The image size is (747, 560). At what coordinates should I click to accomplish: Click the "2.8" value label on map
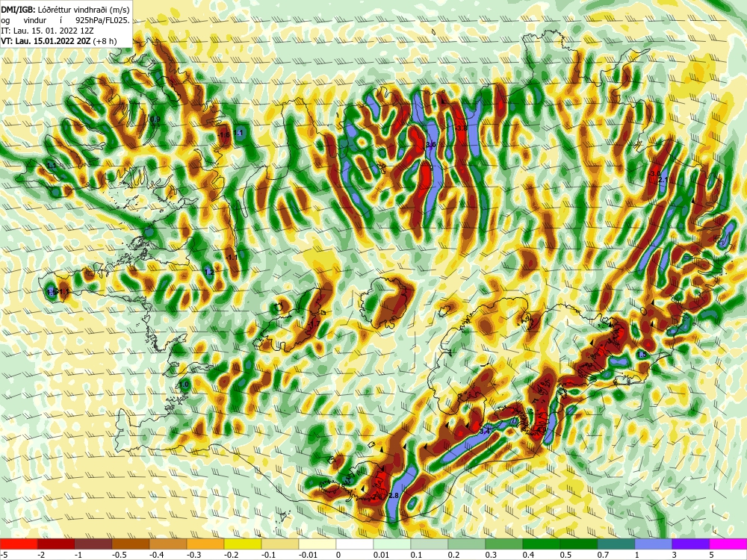pos(394,496)
